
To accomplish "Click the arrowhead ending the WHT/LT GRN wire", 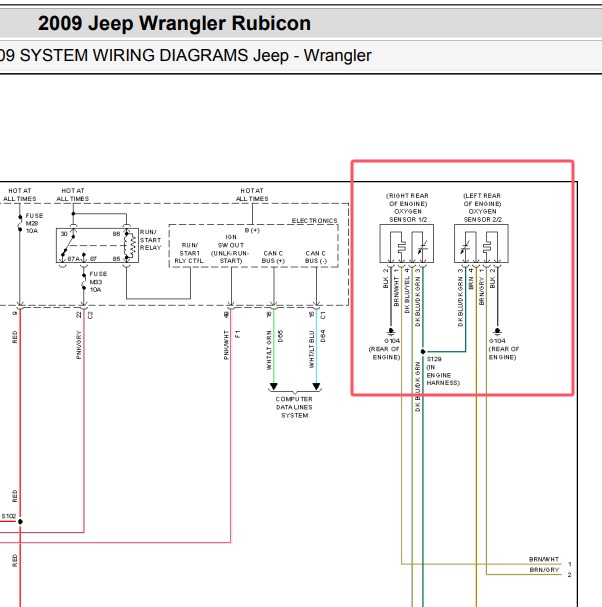I will pos(274,386).
